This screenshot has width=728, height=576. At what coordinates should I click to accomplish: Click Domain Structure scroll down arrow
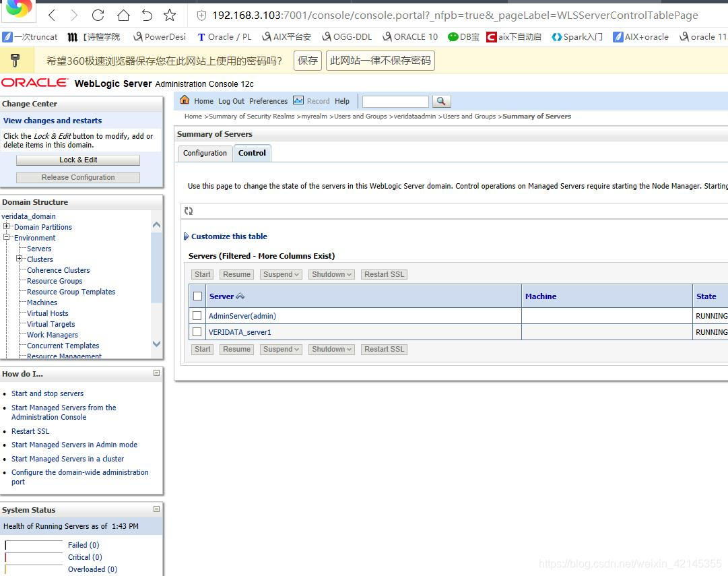point(156,344)
